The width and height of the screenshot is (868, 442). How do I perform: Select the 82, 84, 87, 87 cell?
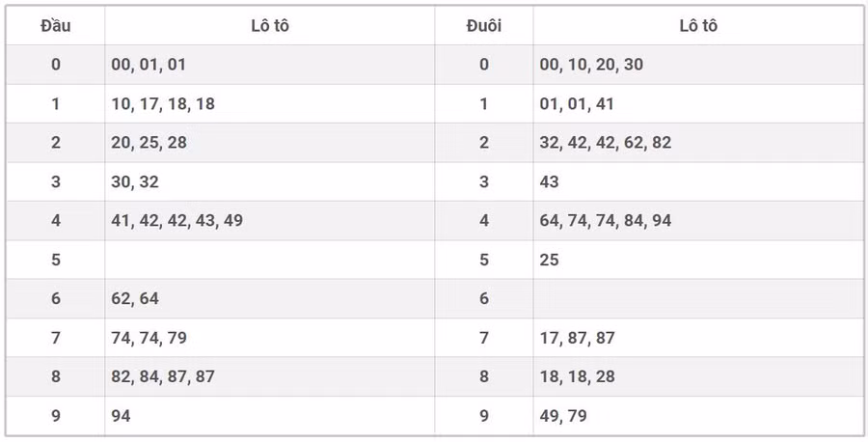163,377
